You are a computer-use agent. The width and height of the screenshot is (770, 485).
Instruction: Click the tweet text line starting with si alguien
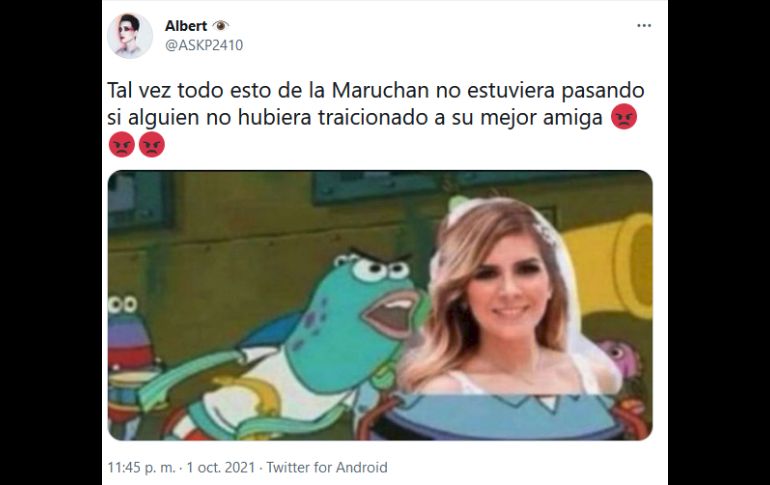372,118
